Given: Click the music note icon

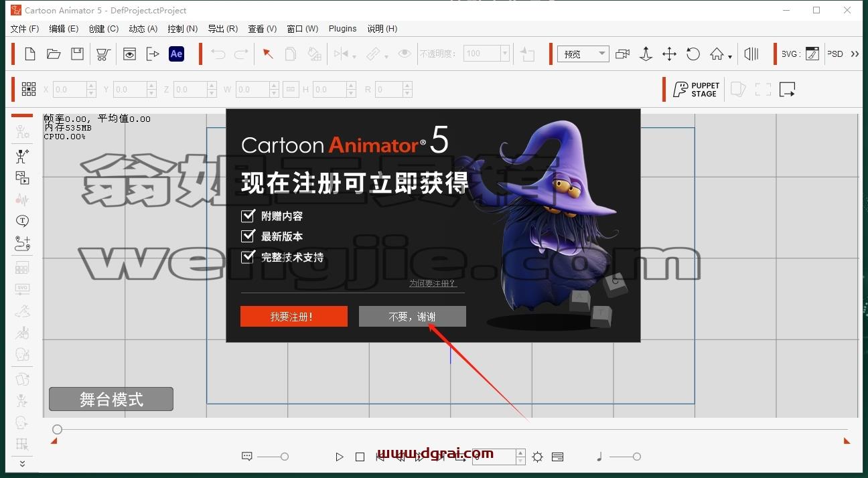Looking at the screenshot, I should pos(599,457).
